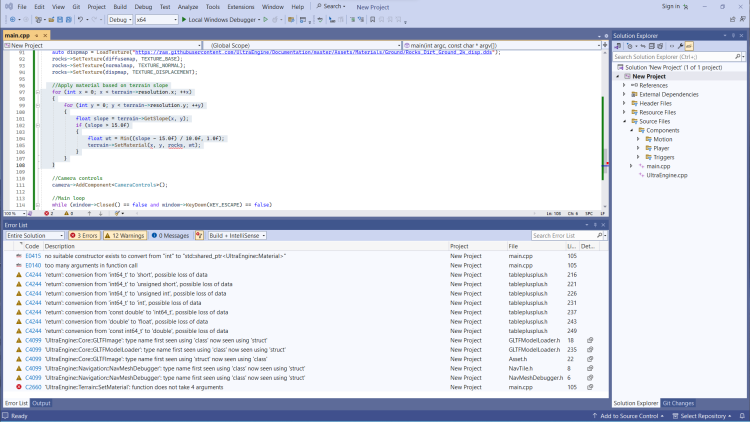Viewport: 750px width, 422px height.
Task: Click Sign in at top right
Action: [671, 6]
